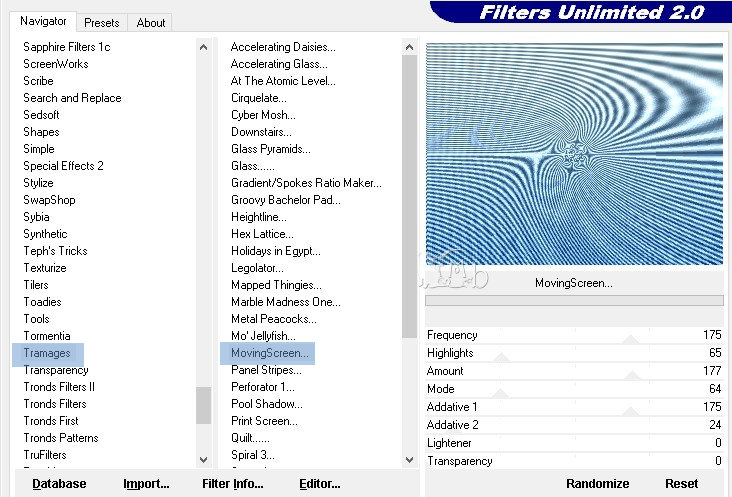This screenshot has width=732, height=497.
Task: Select Sapphire Filters 1c category
Action: pos(67,47)
